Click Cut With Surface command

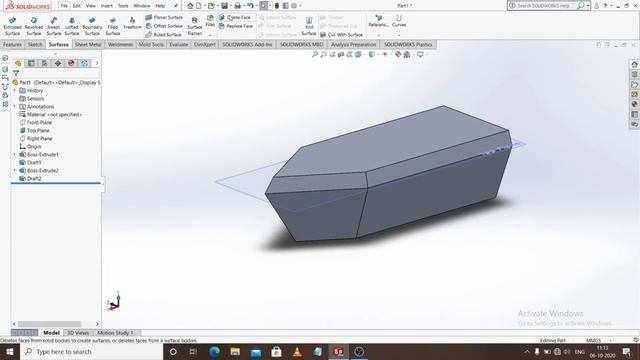[x=341, y=35]
